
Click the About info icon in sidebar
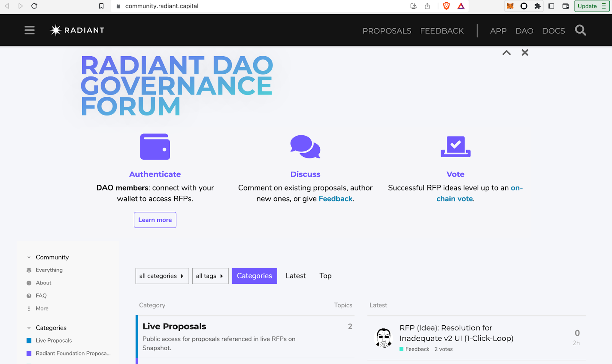coord(29,283)
